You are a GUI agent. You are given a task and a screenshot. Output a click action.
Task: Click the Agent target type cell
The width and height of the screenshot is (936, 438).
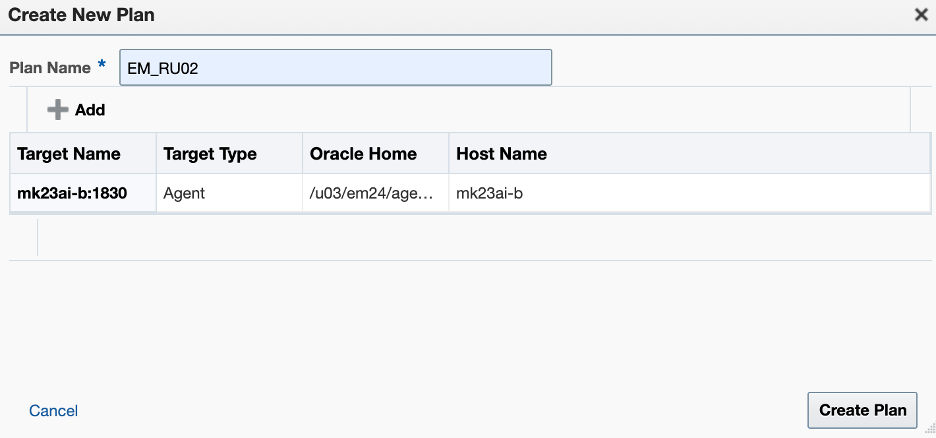184,193
